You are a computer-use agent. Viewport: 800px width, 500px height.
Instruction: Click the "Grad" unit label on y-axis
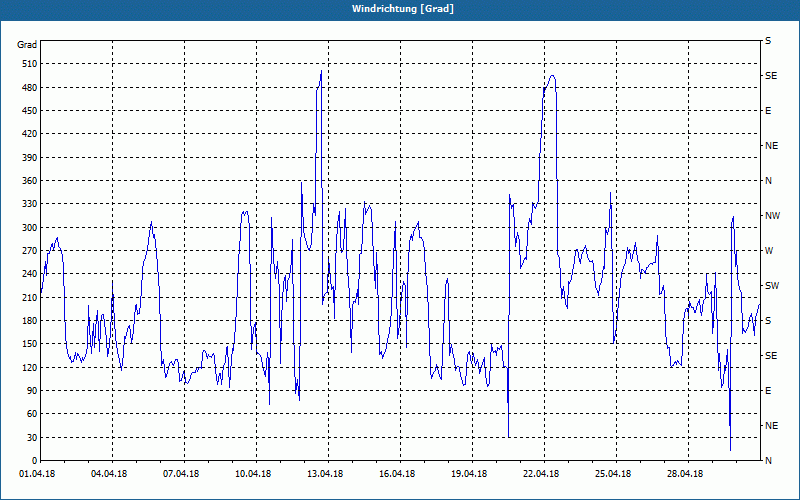pyautogui.click(x=27, y=45)
